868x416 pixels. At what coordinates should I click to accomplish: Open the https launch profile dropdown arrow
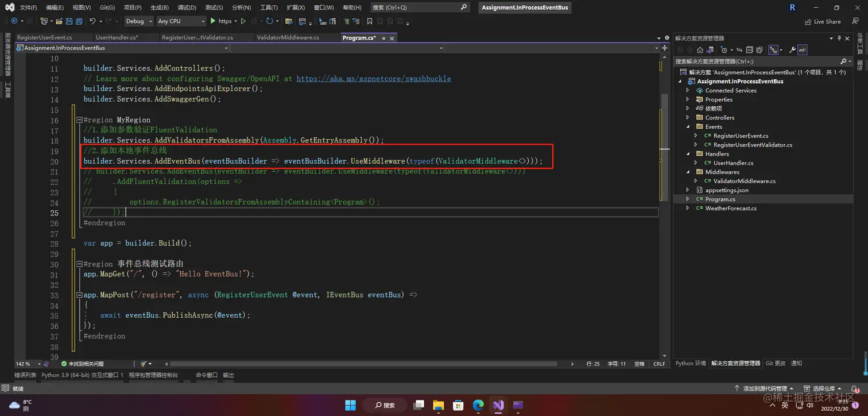tap(235, 21)
